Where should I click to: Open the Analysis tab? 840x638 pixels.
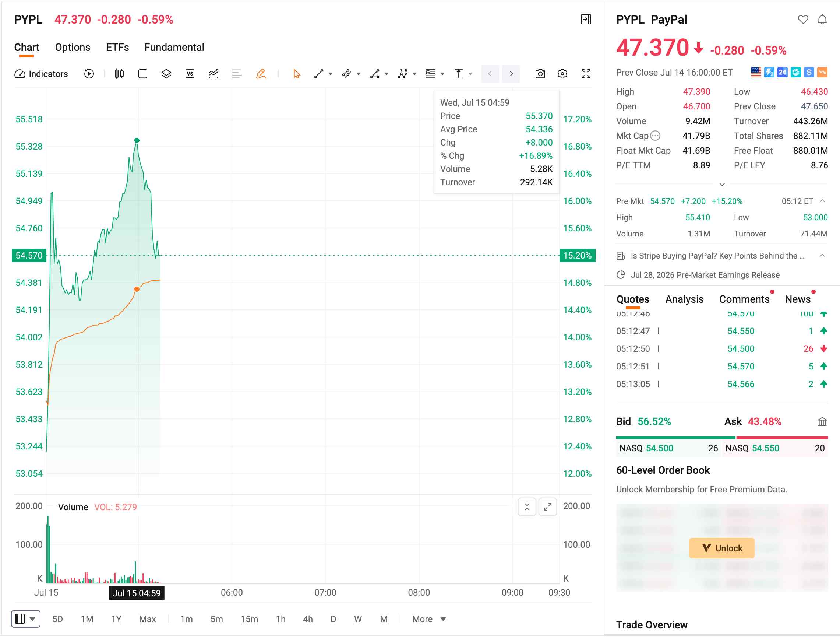[684, 300]
